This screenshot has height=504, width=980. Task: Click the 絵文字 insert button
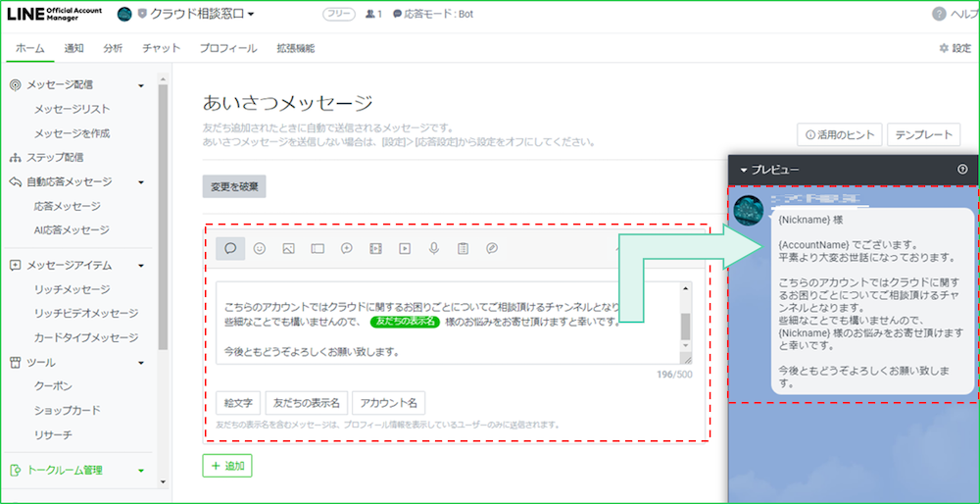(x=238, y=403)
